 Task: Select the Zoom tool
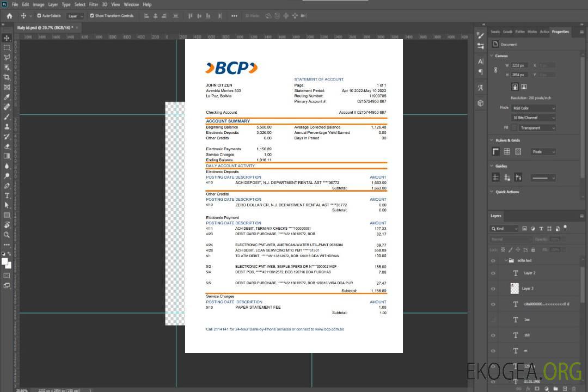point(7,235)
